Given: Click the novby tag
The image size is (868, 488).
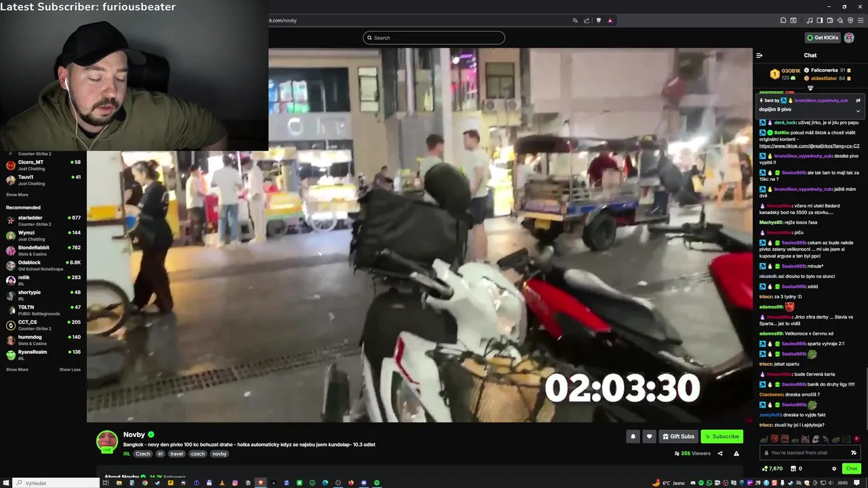Looking at the screenshot, I should (220, 454).
